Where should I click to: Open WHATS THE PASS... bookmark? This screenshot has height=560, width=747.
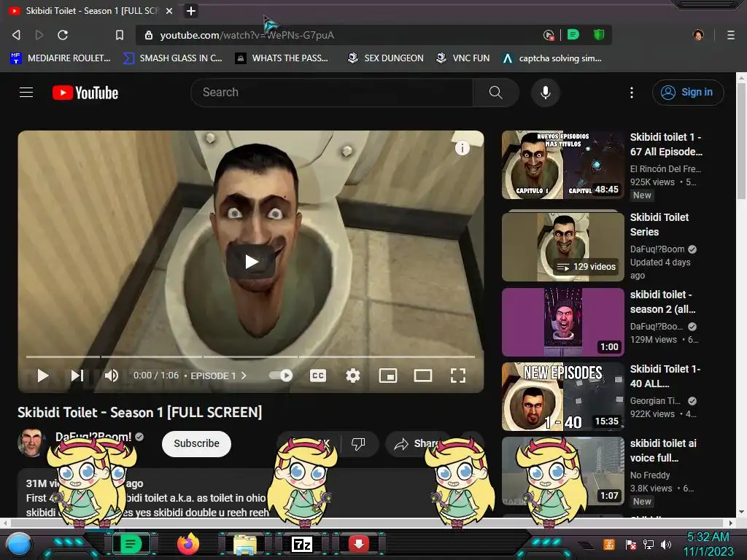pos(282,58)
